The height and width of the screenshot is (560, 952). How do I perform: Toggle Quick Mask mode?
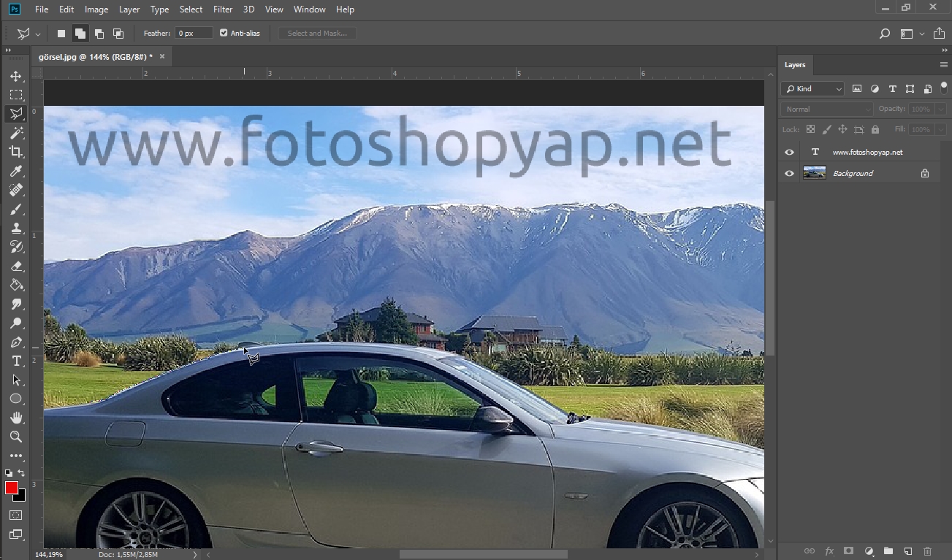coord(16,515)
